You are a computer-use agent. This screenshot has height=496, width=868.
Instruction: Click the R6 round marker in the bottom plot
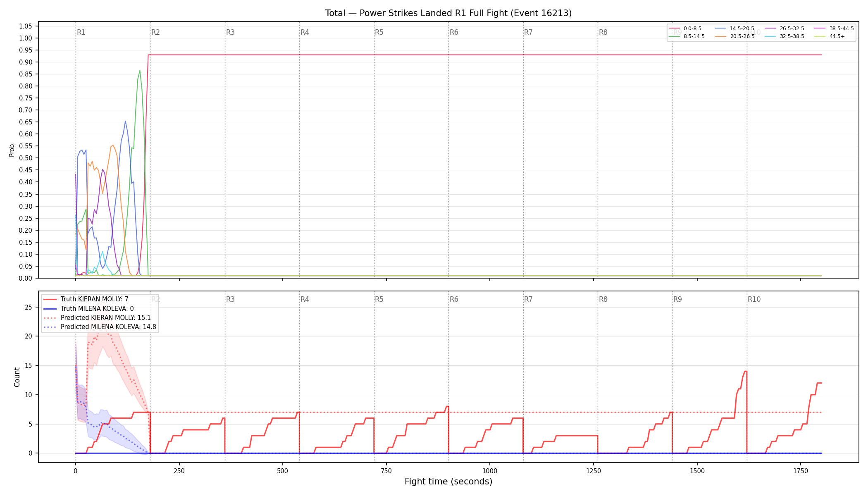click(454, 299)
